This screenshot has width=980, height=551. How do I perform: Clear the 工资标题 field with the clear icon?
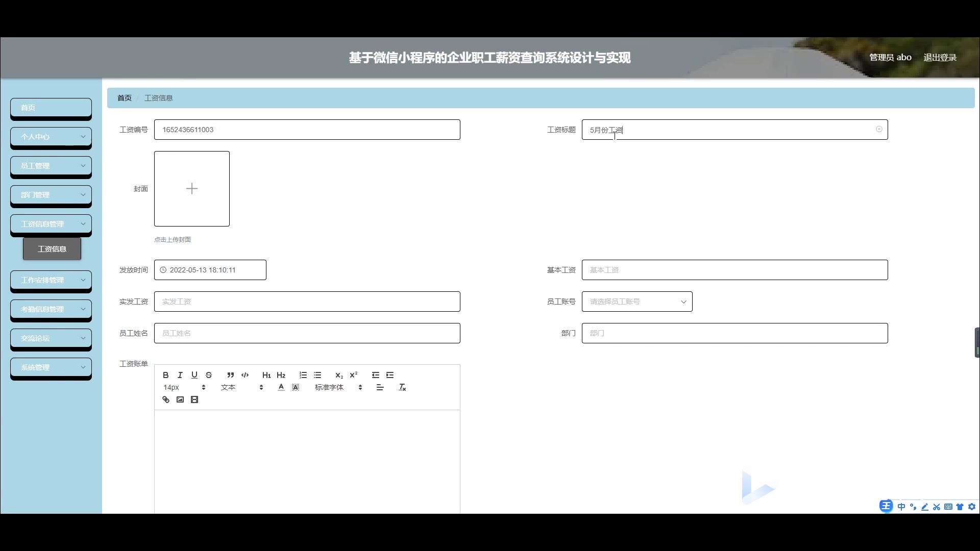pyautogui.click(x=879, y=129)
